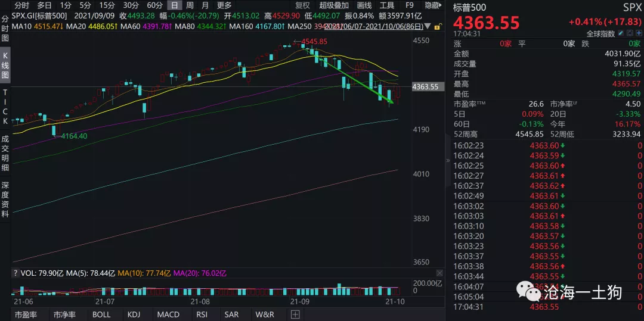The height and width of the screenshot is (321, 644).
Task: Switch indicator to KDJ
Action: (134, 314)
